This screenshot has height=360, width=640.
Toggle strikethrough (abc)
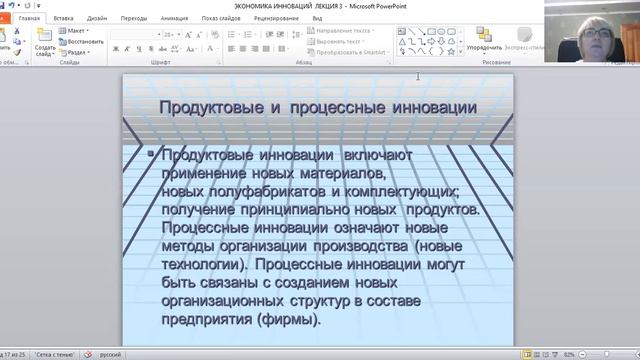click(162, 49)
